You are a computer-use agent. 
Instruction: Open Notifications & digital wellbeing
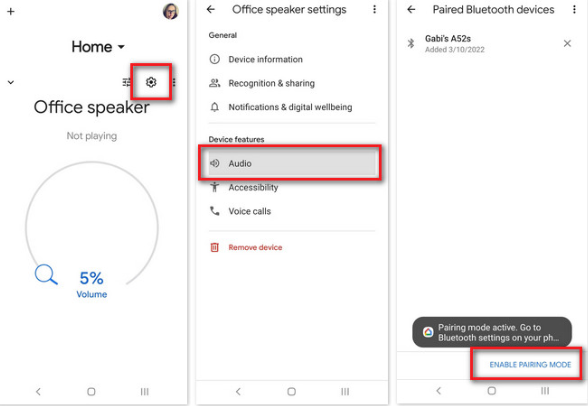click(292, 107)
